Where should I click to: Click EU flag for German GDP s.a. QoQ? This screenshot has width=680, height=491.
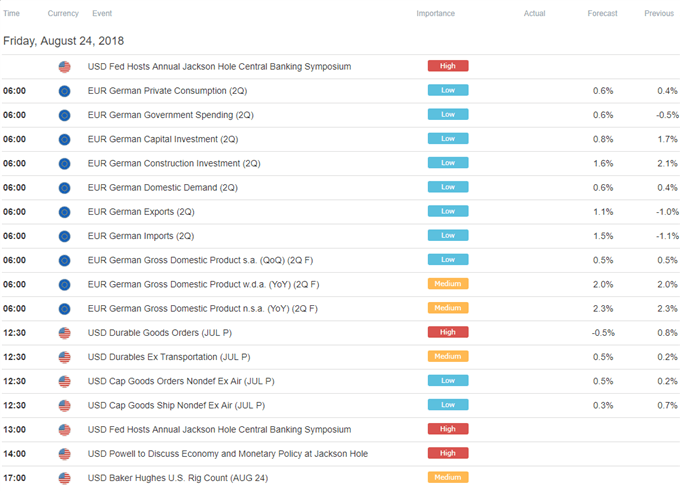pos(65,261)
